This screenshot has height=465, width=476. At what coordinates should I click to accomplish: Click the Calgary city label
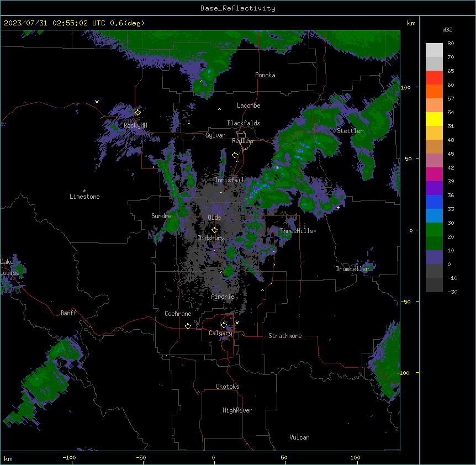coord(220,333)
